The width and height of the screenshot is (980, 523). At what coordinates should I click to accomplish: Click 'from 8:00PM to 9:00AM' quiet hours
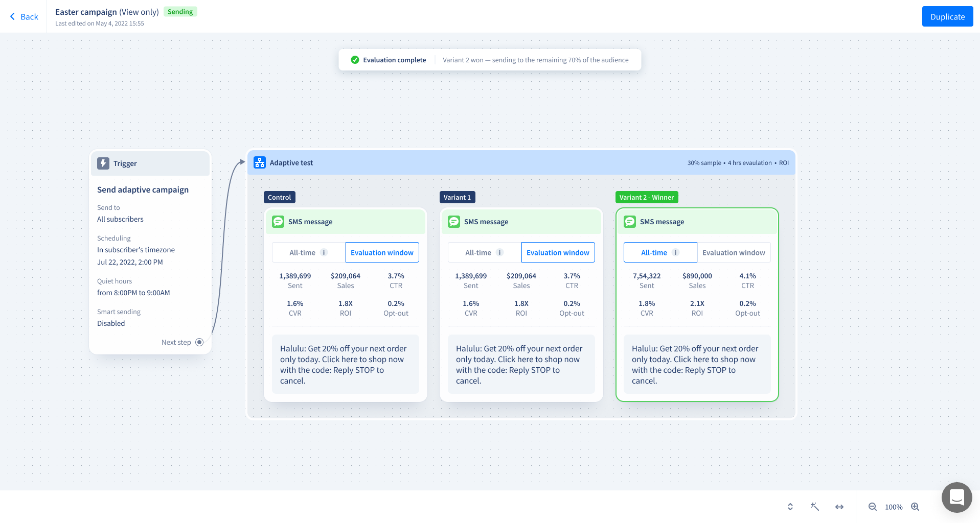click(x=133, y=293)
